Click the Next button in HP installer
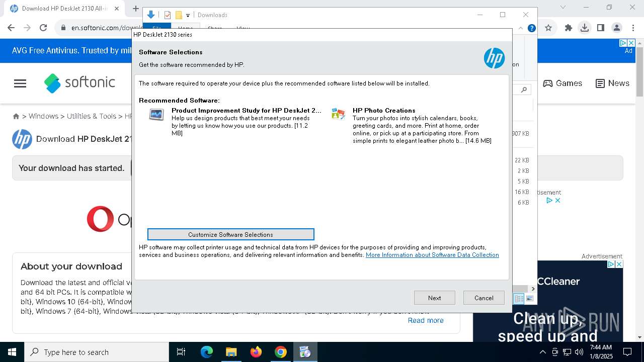Image resolution: width=644 pixels, height=362 pixels. [x=434, y=298]
